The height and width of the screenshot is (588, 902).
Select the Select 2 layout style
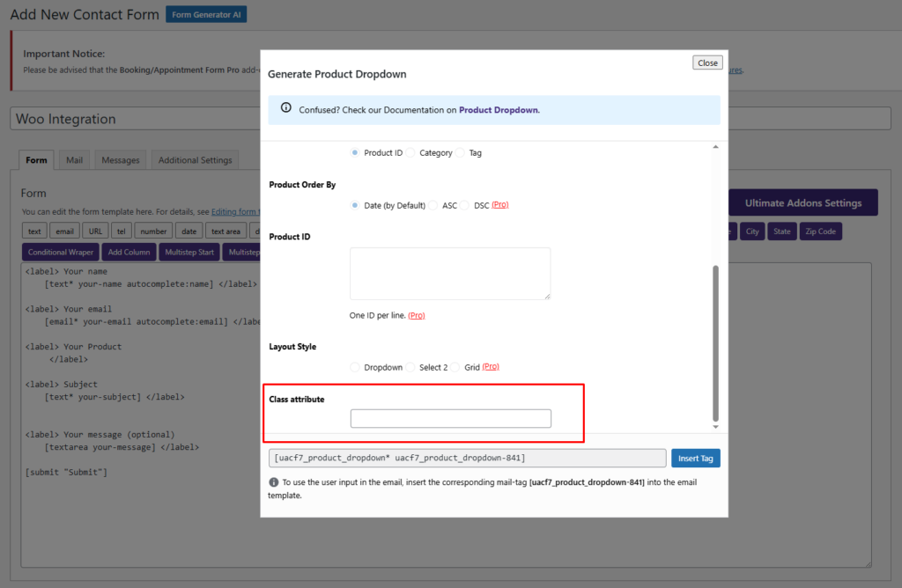coord(410,367)
